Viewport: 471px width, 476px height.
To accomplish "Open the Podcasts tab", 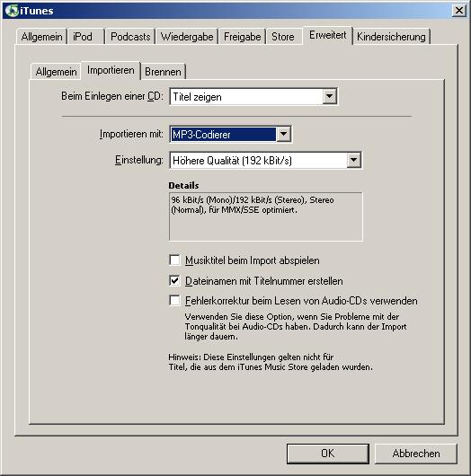I will coord(130,37).
